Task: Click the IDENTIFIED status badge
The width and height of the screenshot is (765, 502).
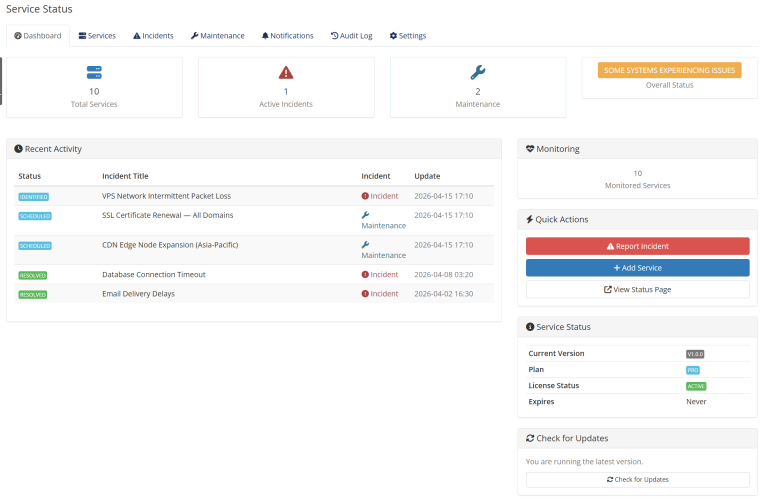Action: (x=34, y=197)
